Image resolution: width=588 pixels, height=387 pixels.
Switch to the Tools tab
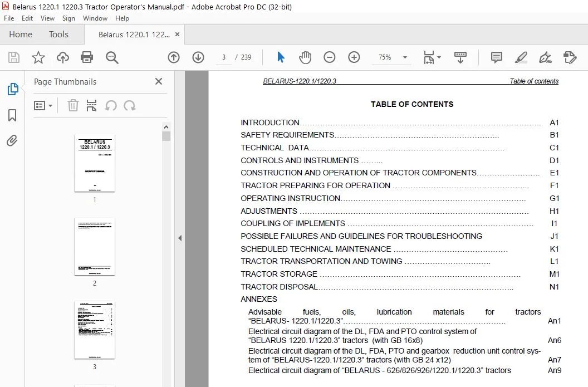pyautogui.click(x=58, y=35)
